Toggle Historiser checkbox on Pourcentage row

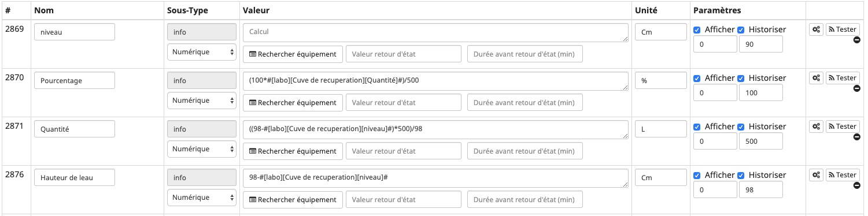tap(741, 78)
